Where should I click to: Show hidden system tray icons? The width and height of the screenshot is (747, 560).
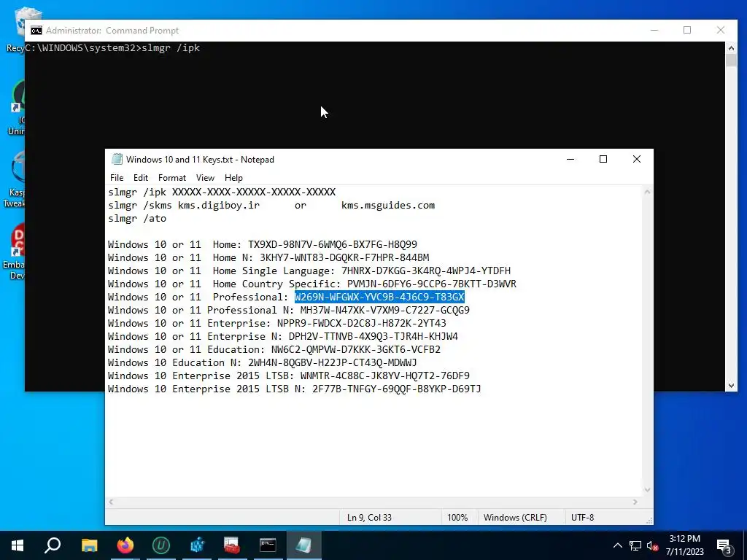617,545
